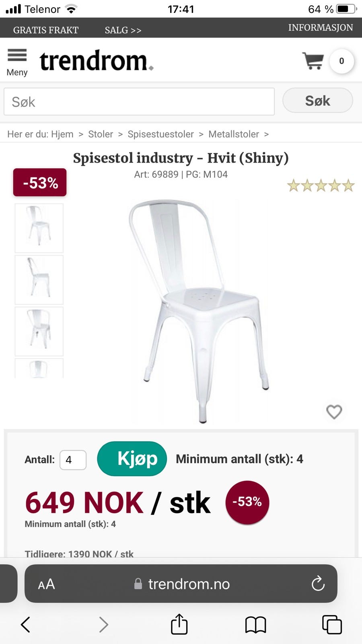
Task: Click the GRATIS FRAKT link
Action: pos(45,30)
